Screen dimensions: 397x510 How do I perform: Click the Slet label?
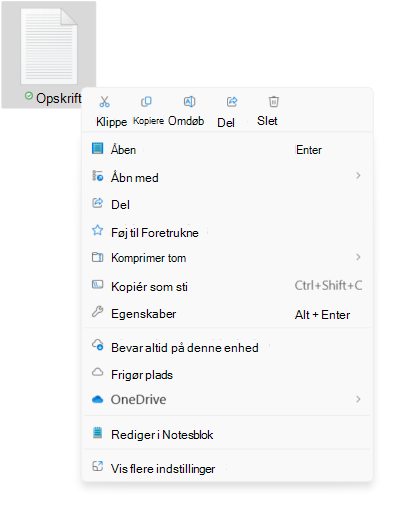[267, 121]
